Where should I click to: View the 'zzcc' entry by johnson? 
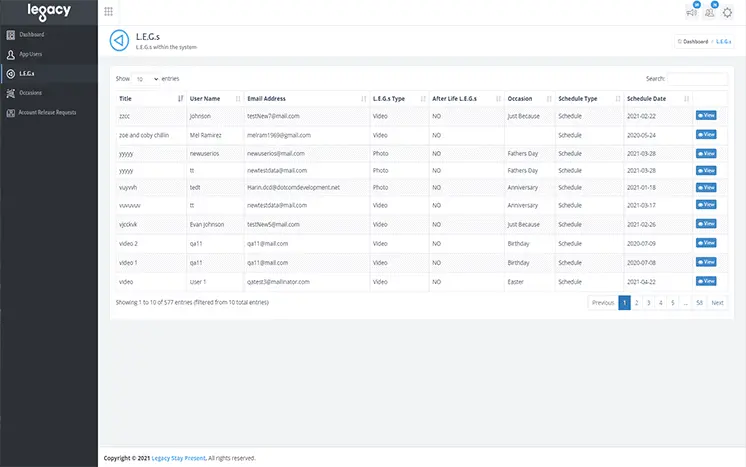[706, 116]
